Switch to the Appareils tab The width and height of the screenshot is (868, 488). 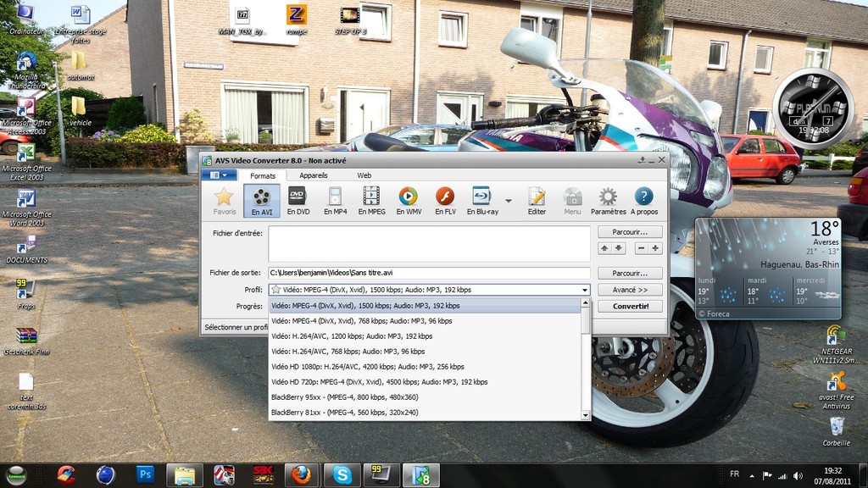314,175
